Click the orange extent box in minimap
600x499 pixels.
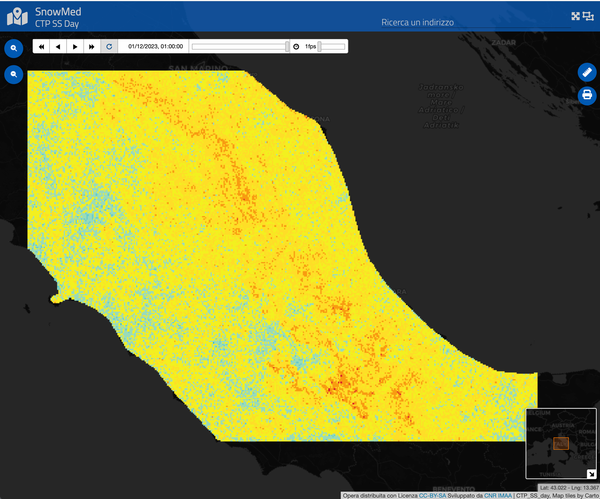pos(560,443)
